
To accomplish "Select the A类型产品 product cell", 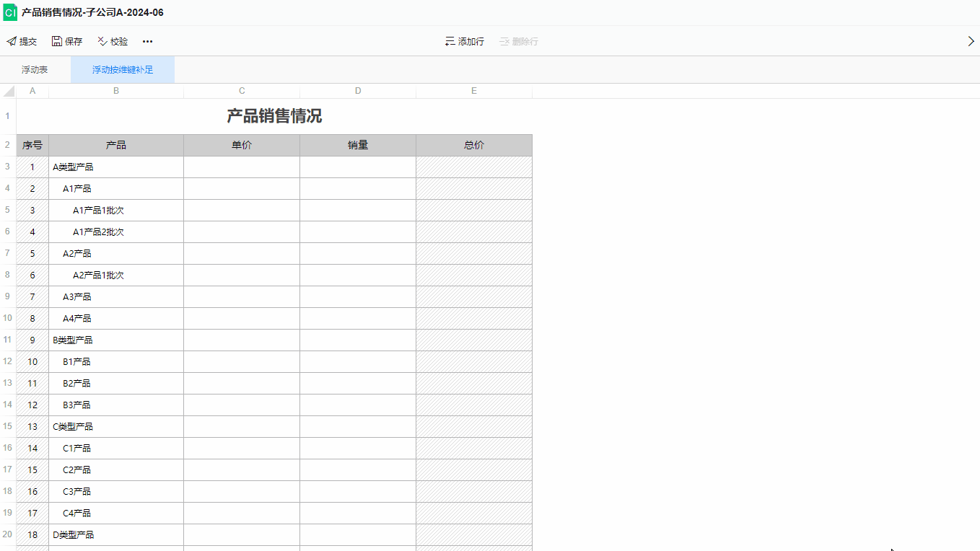I will tap(116, 167).
